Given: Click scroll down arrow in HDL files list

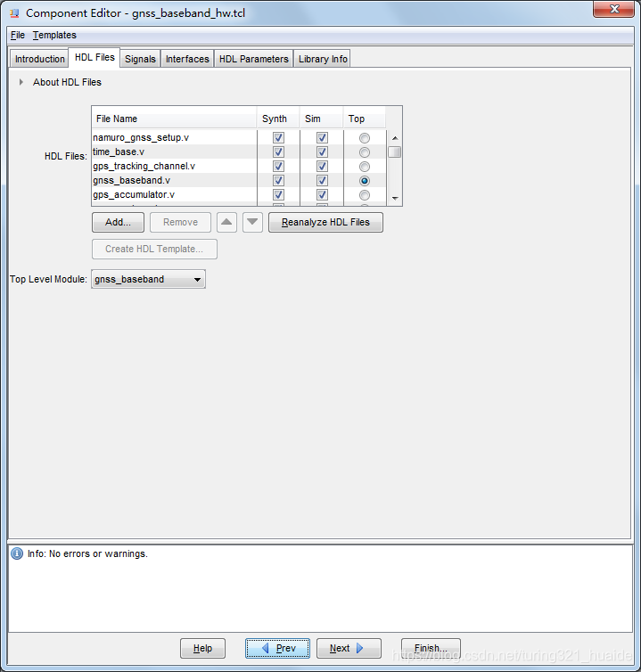Looking at the screenshot, I should [395, 199].
